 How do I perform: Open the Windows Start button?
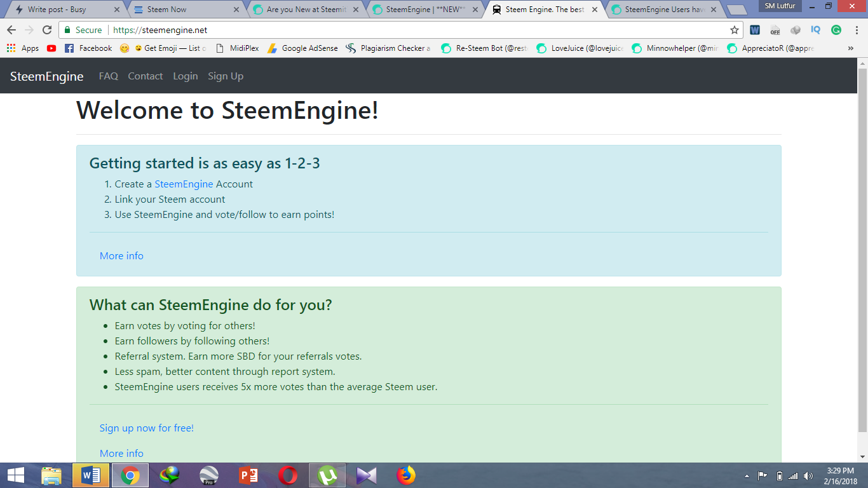coord(16,475)
